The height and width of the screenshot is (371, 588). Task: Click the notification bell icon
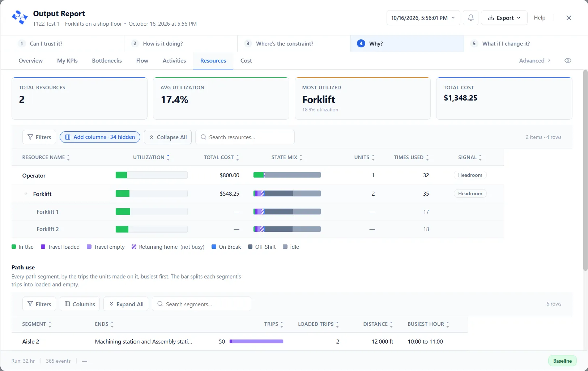471,18
